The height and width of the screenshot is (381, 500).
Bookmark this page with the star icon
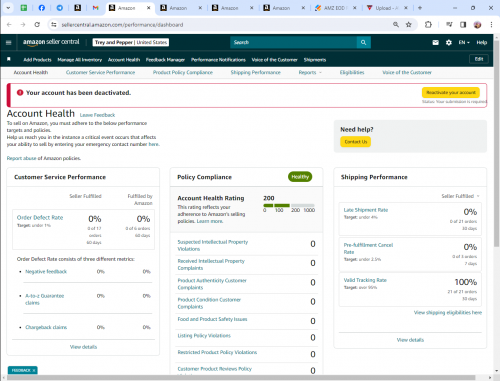click(408, 24)
